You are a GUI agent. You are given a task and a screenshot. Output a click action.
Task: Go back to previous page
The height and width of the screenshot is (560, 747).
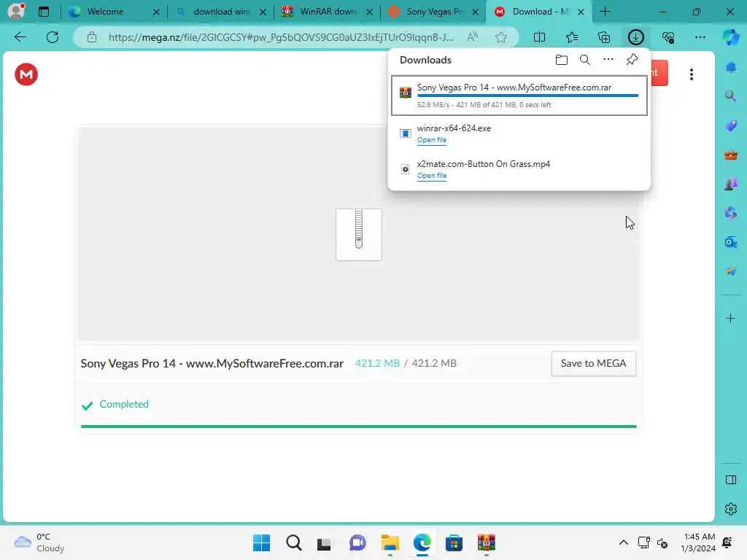20,37
